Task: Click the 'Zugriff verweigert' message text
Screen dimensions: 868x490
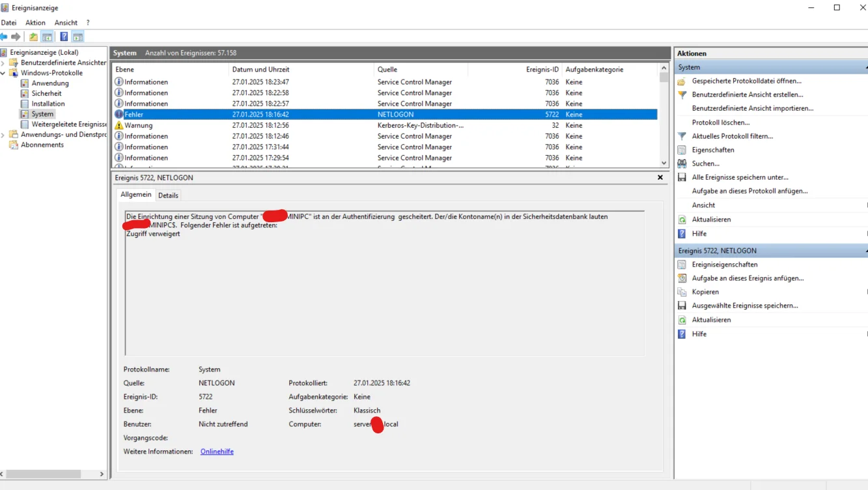Action: 153,234
